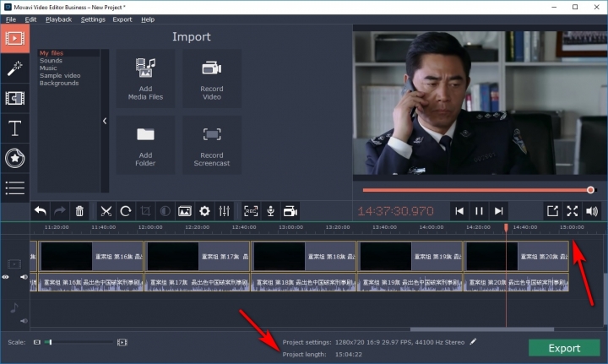The height and width of the screenshot is (364, 608).
Task: Open the Import media tab in sidebar
Action: [14, 38]
